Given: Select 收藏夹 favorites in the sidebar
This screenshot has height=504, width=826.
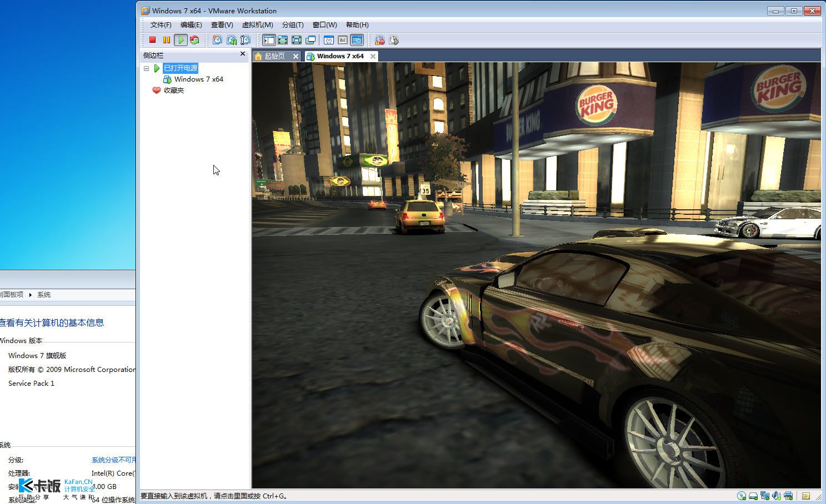Looking at the screenshot, I should pyautogui.click(x=173, y=90).
